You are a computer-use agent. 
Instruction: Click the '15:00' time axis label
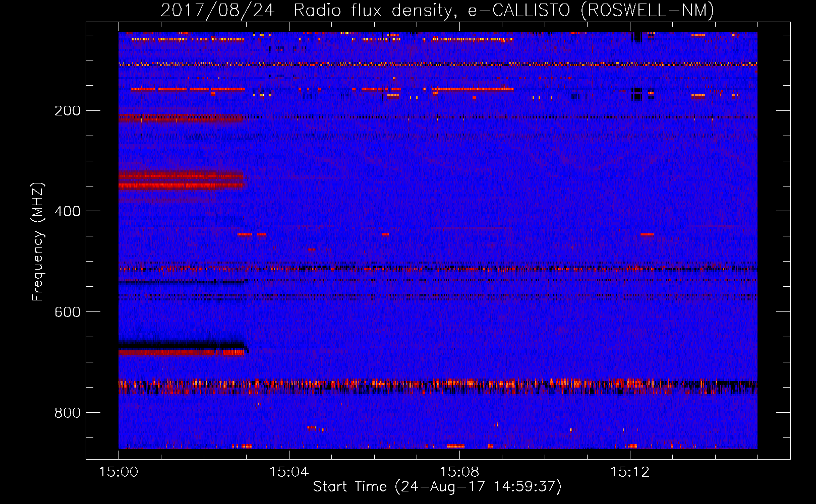tap(119, 472)
